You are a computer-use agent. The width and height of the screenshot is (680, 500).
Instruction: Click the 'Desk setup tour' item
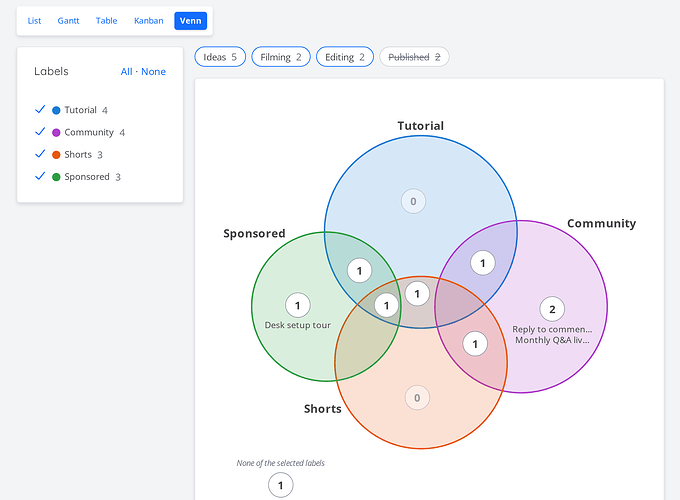[x=298, y=325]
